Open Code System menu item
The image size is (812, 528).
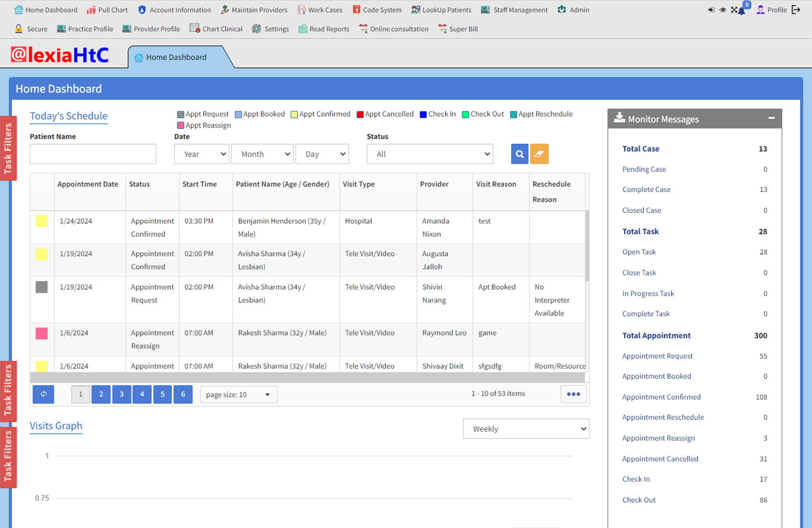point(377,10)
